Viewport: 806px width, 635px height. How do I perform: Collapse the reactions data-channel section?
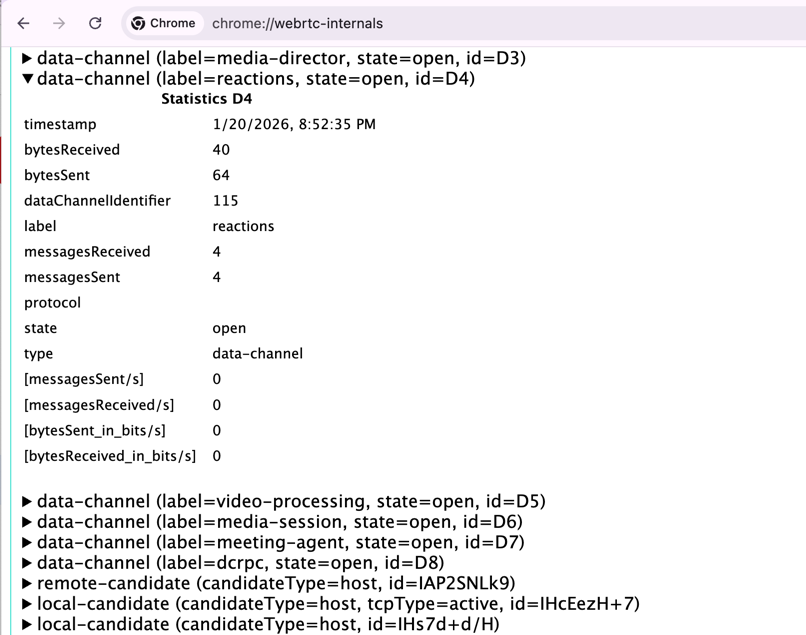[x=27, y=78]
